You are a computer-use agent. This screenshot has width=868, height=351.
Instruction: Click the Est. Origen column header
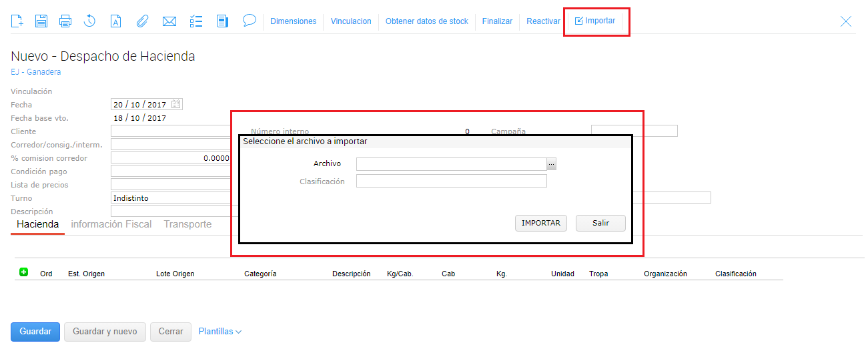86,274
